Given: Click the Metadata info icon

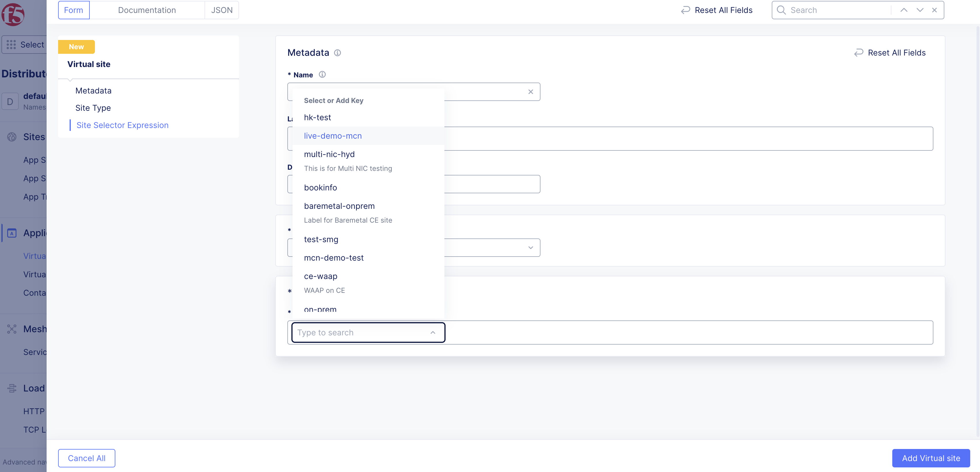Looking at the screenshot, I should 337,53.
